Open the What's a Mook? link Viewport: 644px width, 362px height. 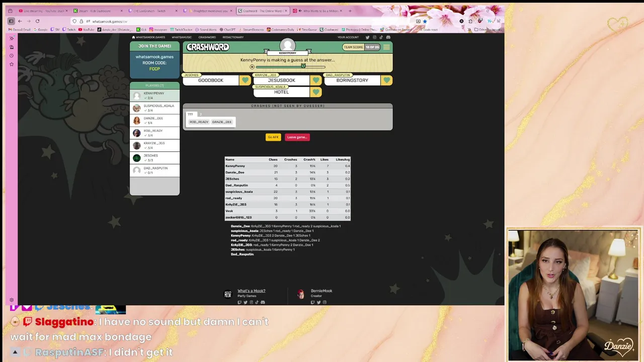(251, 291)
